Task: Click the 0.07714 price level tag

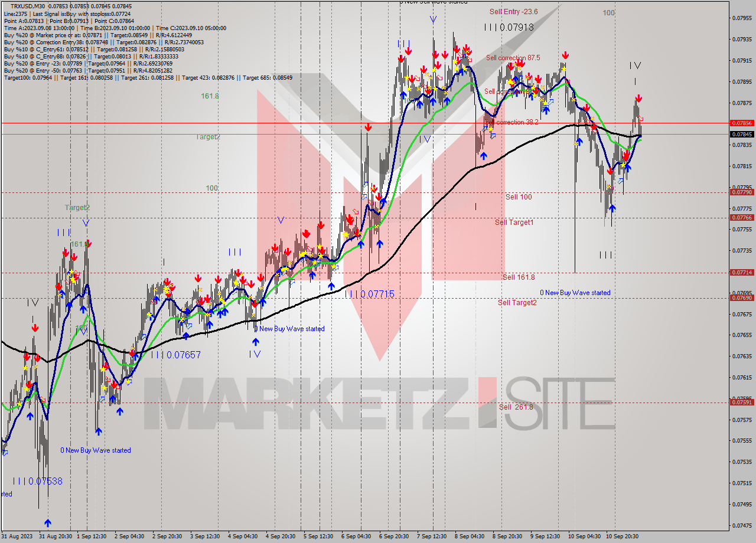Action: [742, 273]
